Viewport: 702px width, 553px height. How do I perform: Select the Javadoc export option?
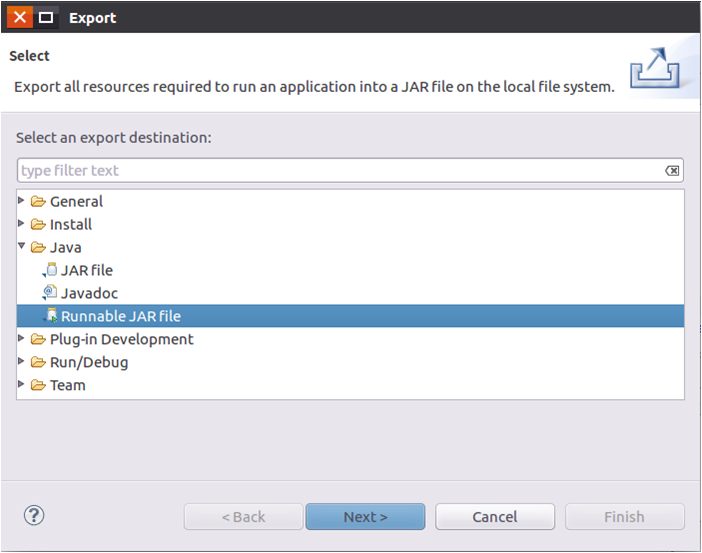point(90,293)
